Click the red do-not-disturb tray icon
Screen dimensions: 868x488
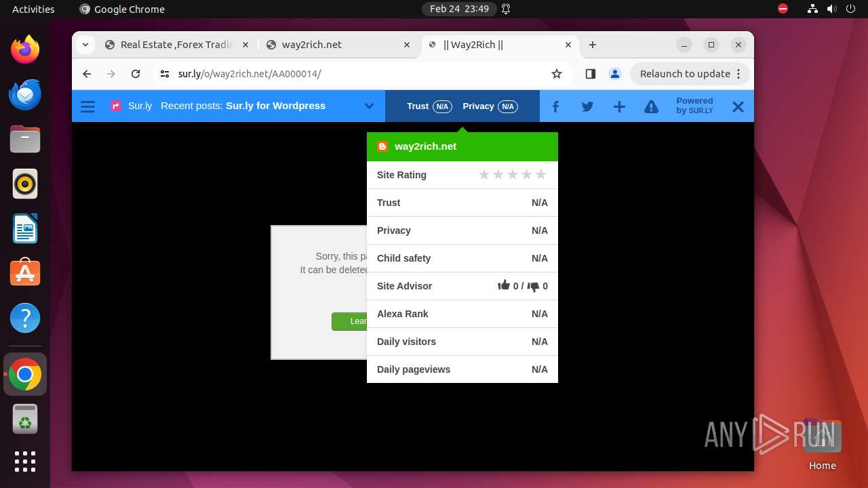coord(783,9)
